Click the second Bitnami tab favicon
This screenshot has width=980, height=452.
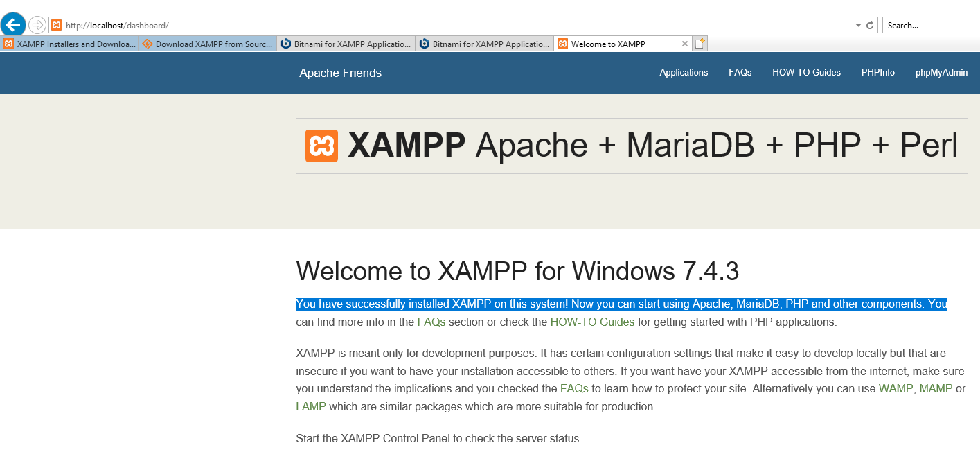tap(424, 44)
